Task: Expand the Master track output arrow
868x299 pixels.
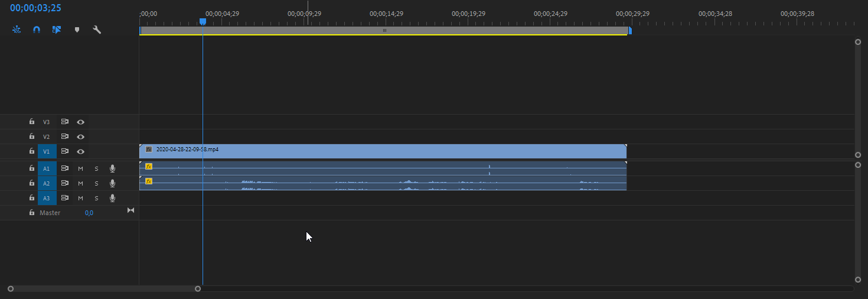Action: click(131, 210)
